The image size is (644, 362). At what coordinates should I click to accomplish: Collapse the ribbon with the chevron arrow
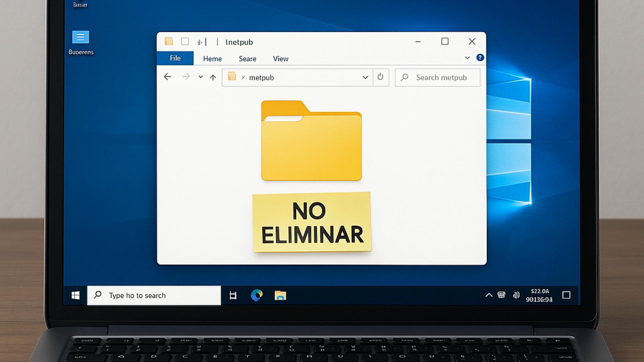468,58
